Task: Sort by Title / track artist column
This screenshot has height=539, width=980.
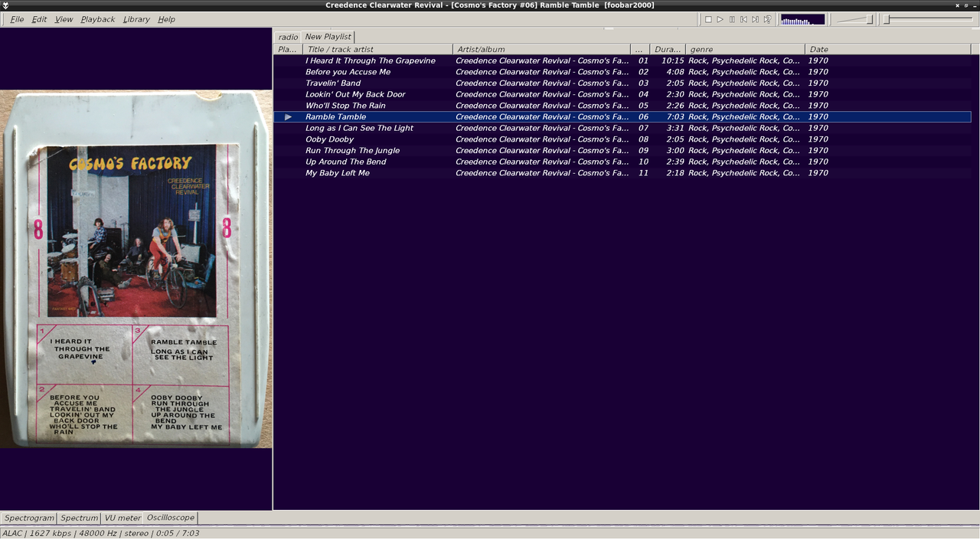Action: pyautogui.click(x=377, y=49)
